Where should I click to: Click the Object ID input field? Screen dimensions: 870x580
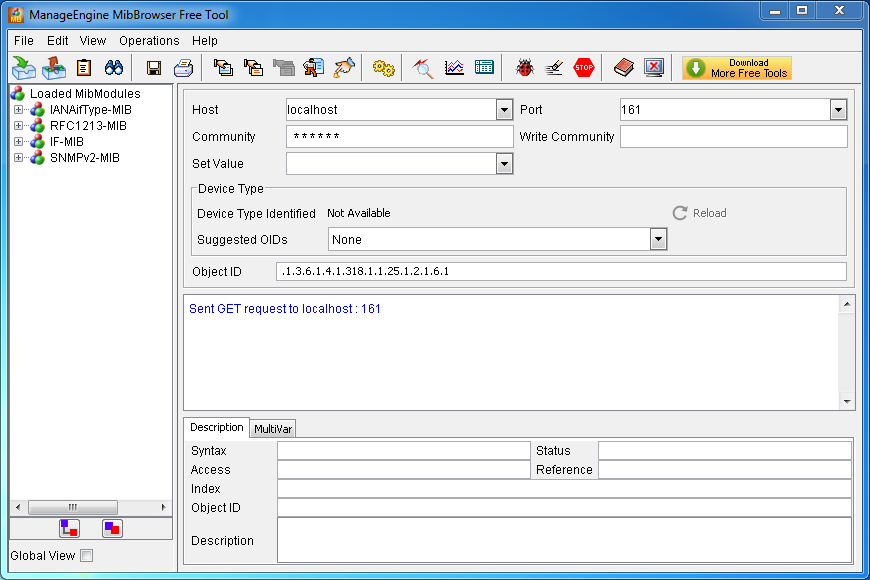click(561, 271)
